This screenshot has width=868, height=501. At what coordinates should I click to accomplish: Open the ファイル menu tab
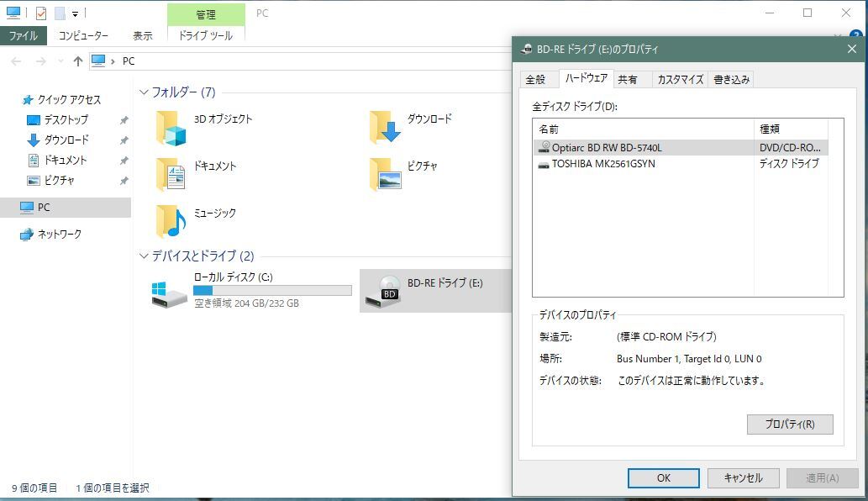[x=24, y=35]
